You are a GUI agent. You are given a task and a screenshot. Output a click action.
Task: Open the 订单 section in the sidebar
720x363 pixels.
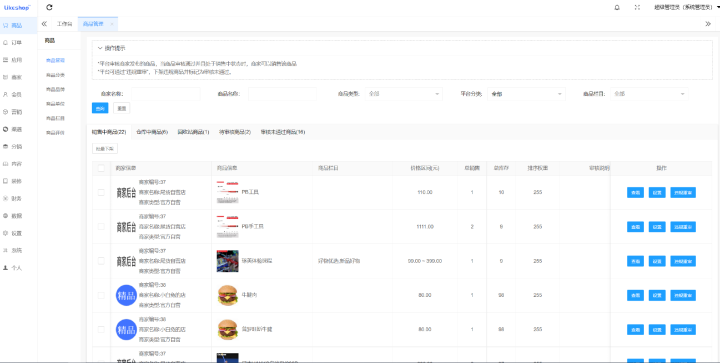[x=18, y=43]
